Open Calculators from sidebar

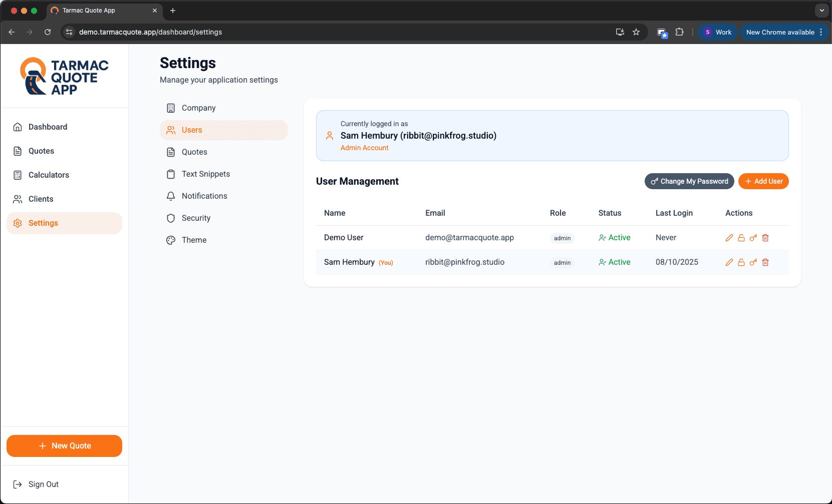[49, 175]
